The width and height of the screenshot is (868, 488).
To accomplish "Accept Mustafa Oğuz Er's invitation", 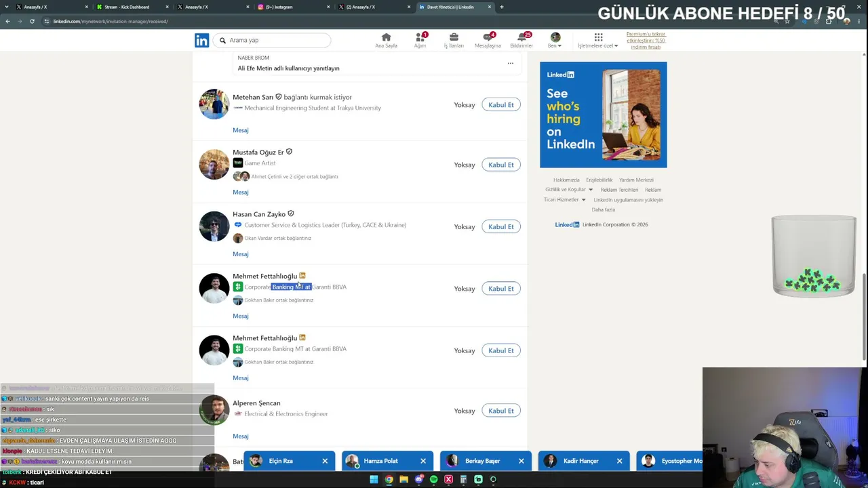I will click(x=501, y=165).
